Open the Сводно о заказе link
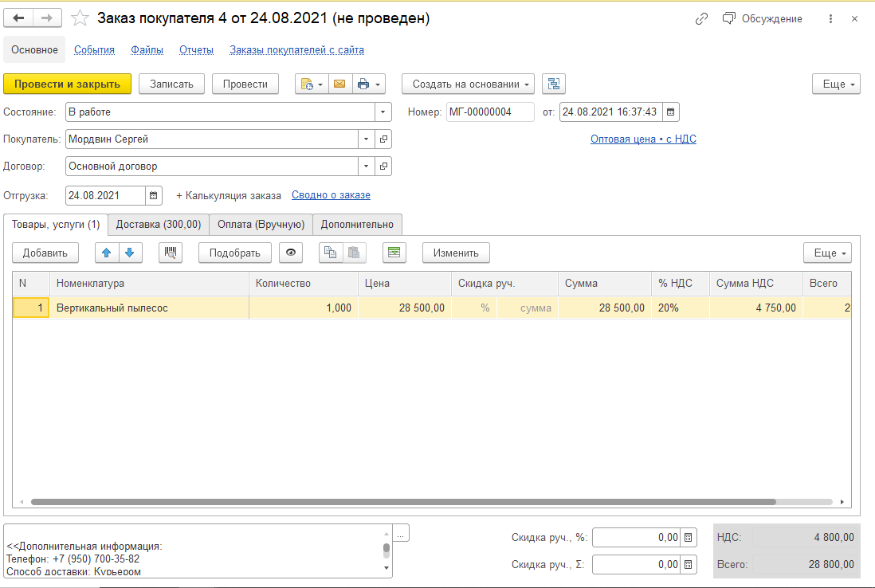 (331, 195)
